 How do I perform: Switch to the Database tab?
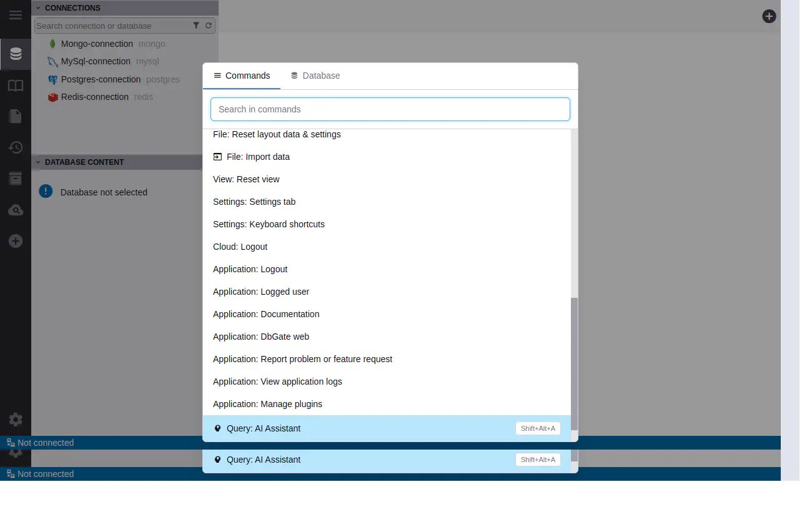[x=315, y=76]
